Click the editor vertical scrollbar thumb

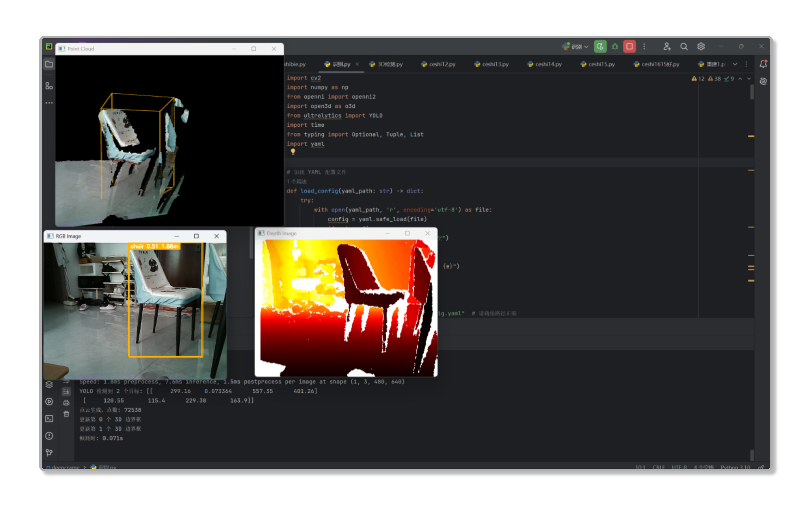point(752,92)
